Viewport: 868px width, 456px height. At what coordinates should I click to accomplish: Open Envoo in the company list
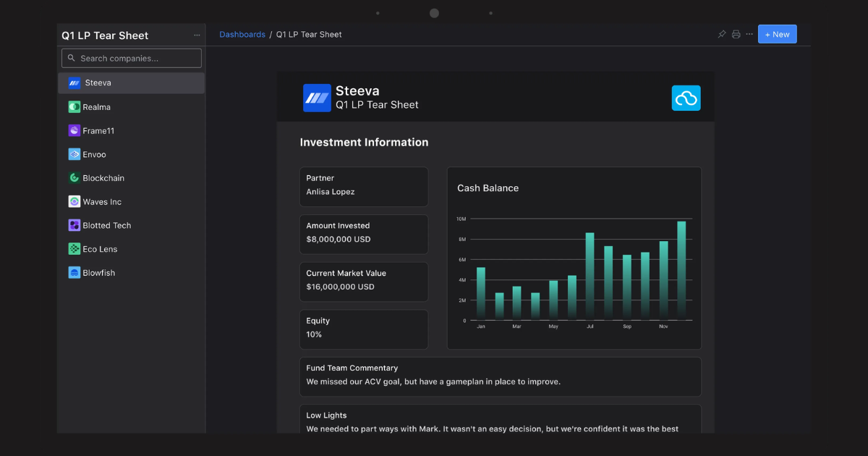(x=132, y=154)
